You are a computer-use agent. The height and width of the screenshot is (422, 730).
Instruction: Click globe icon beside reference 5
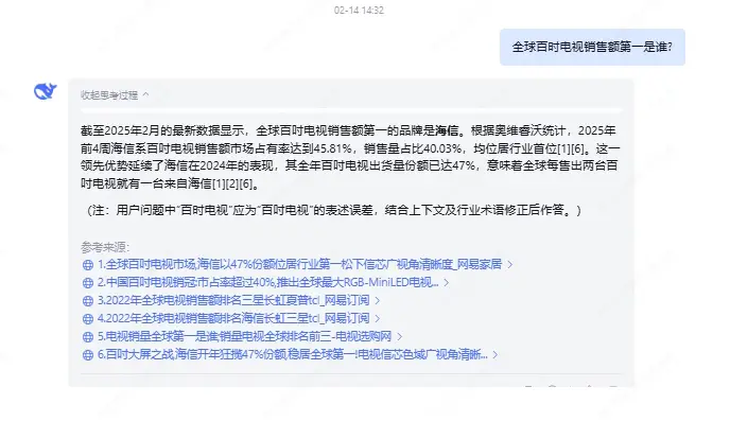click(88, 337)
